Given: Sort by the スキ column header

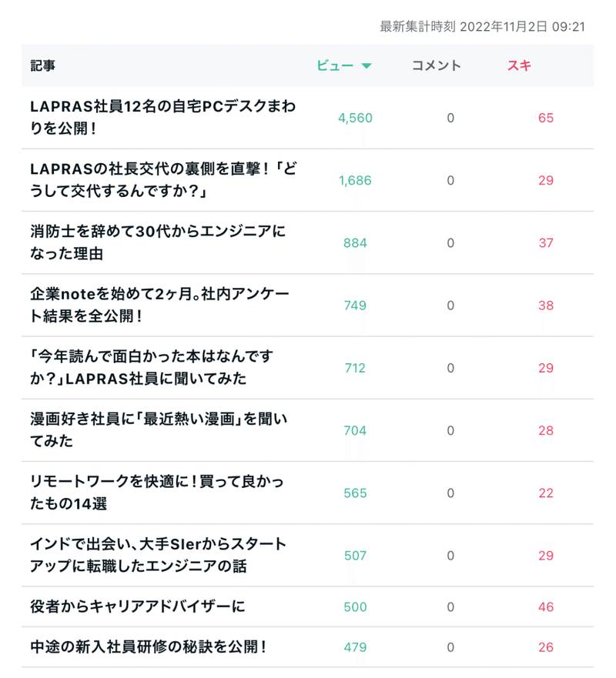Looking at the screenshot, I should tap(519, 66).
